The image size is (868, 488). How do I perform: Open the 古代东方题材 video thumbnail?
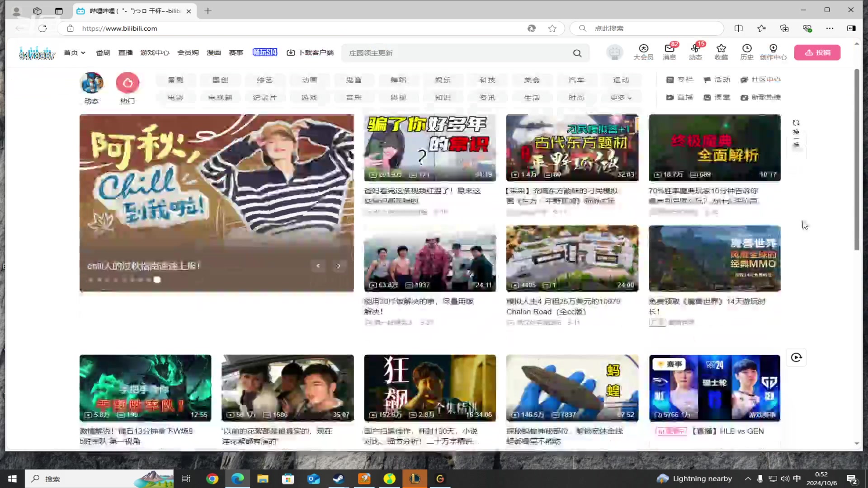coord(572,147)
